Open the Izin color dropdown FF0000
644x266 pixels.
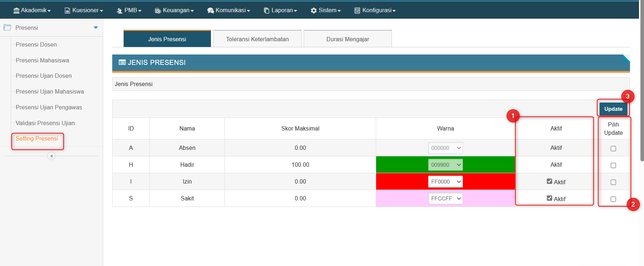pos(445,182)
